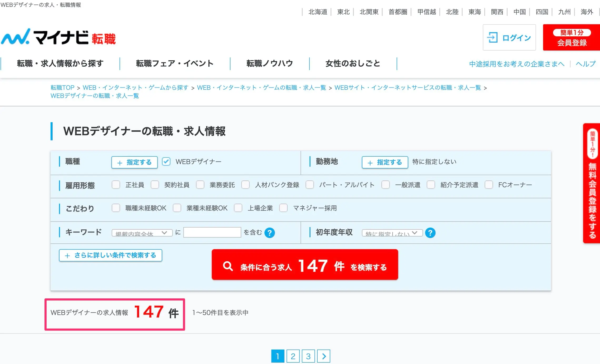Open 転職フェア・イベント menu item

click(x=175, y=63)
